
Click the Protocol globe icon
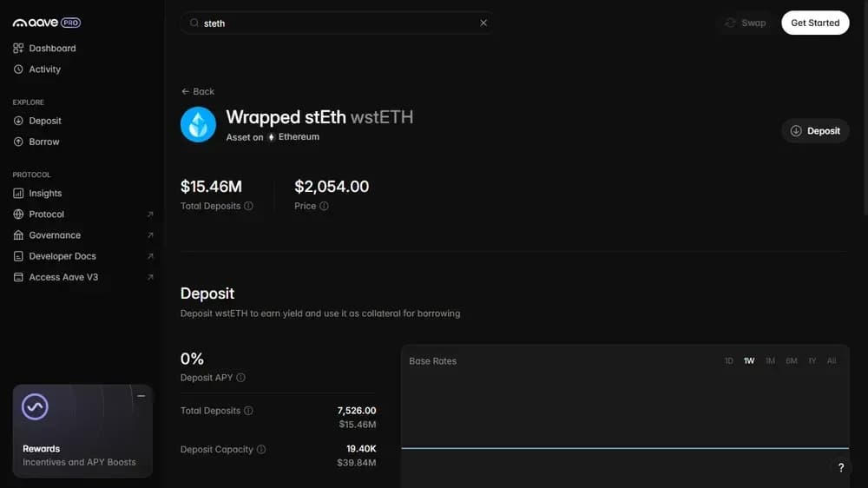[18, 214]
